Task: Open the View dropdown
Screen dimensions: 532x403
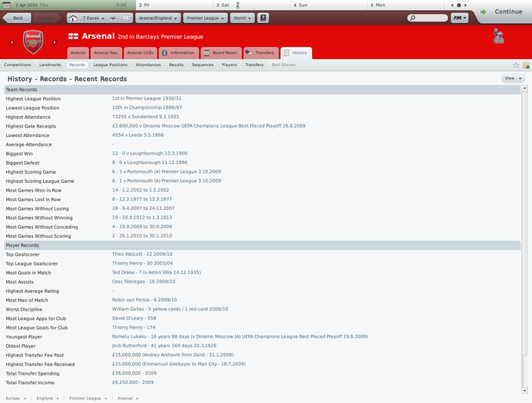Action: 513,78
